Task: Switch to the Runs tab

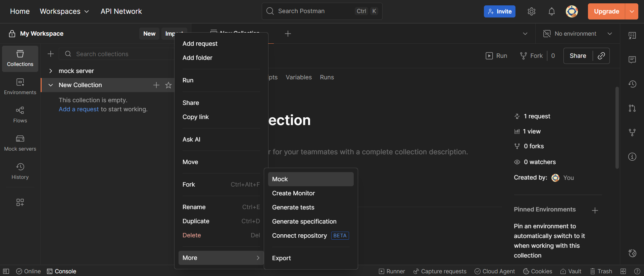Action: (327, 77)
